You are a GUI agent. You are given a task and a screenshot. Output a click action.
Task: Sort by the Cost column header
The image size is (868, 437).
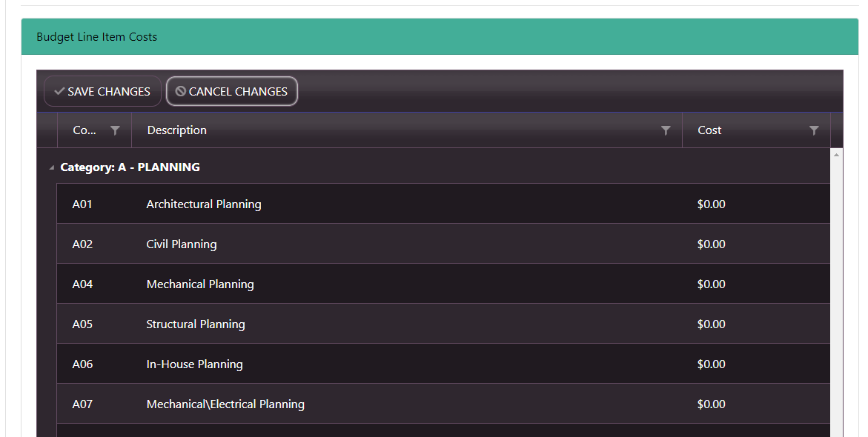click(x=709, y=130)
